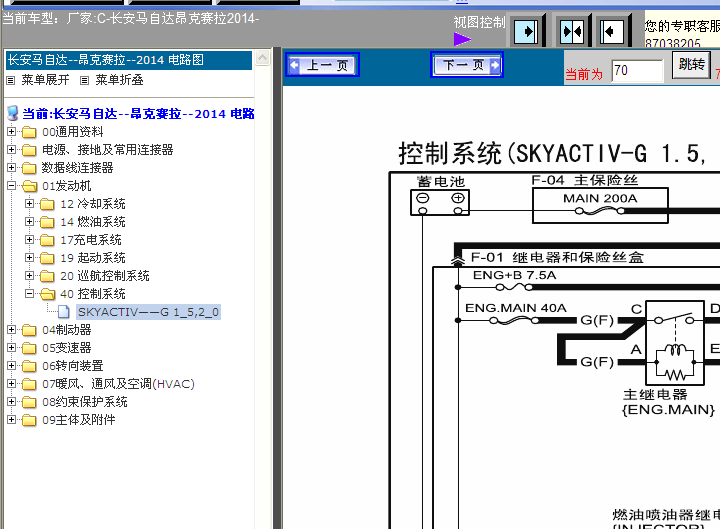Go to next page with 下一页
The width and height of the screenshot is (720, 529).
(x=467, y=65)
